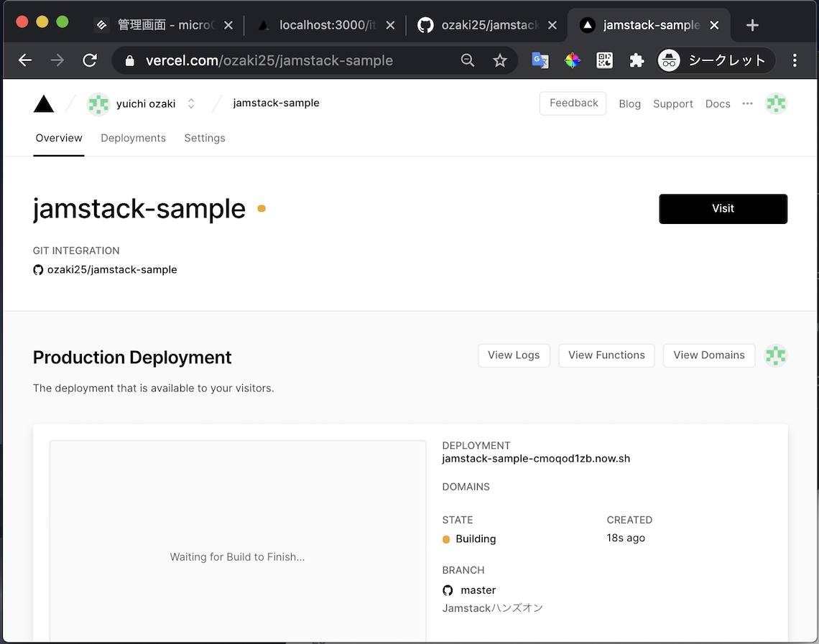Open the Blog link
The height and width of the screenshot is (644, 819).
click(x=629, y=104)
